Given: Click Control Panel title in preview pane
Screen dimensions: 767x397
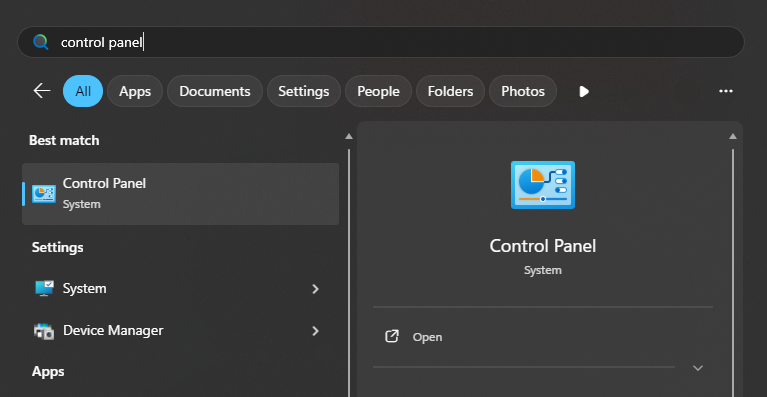Looking at the screenshot, I should [x=542, y=245].
